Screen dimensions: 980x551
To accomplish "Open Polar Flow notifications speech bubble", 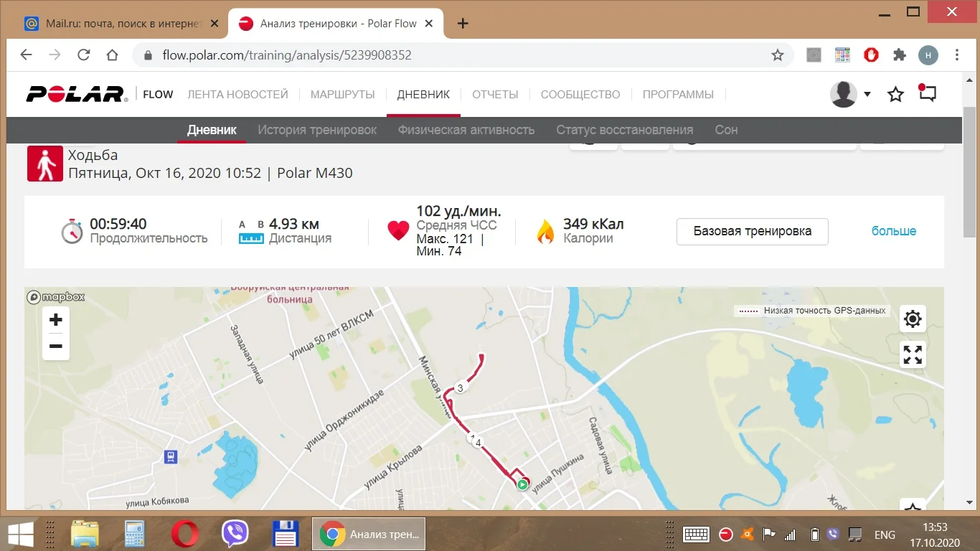I will tap(928, 93).
